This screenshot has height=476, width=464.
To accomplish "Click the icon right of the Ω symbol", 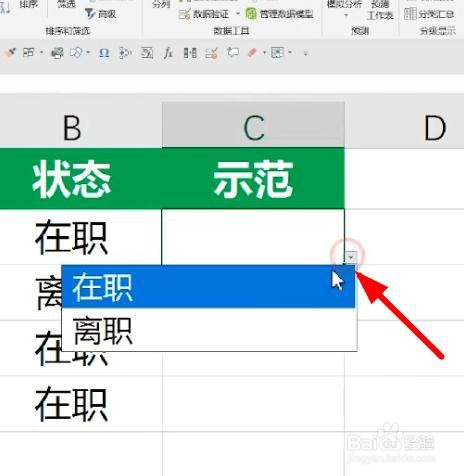I will coord(125,53).
